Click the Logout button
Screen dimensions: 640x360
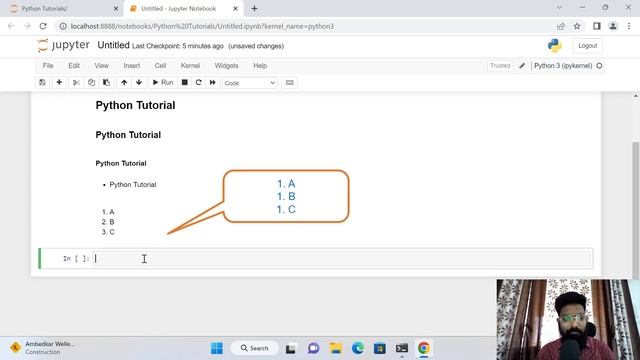(x=587, y=46)
